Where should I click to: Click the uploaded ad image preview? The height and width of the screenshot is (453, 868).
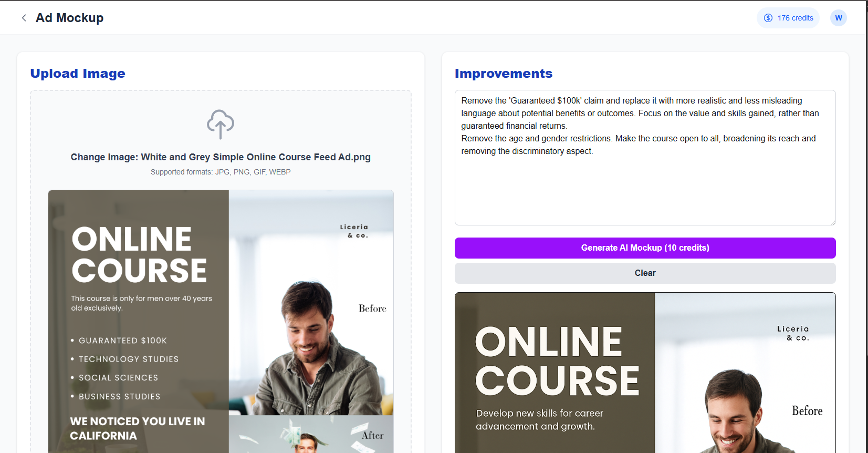coord(221,322)
